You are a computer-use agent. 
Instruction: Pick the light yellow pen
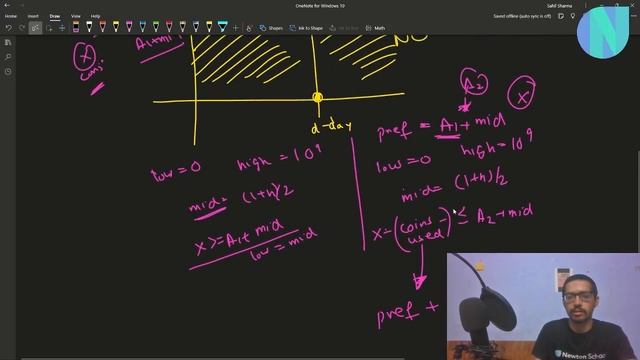[209, 27]
